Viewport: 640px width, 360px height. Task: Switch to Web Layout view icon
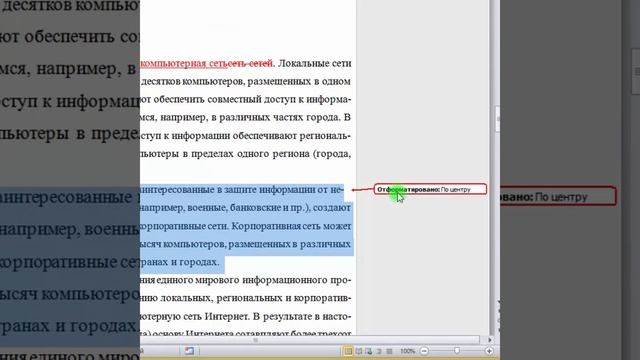369,351
